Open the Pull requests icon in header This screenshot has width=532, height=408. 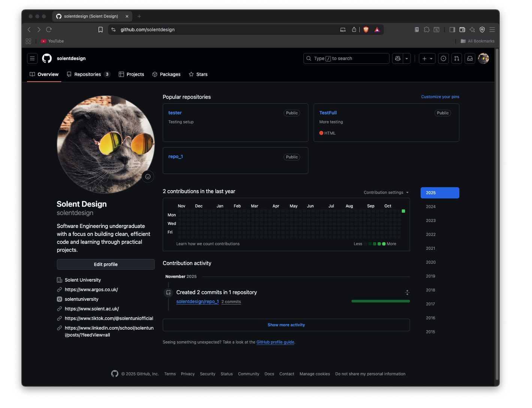pos(457,58)
